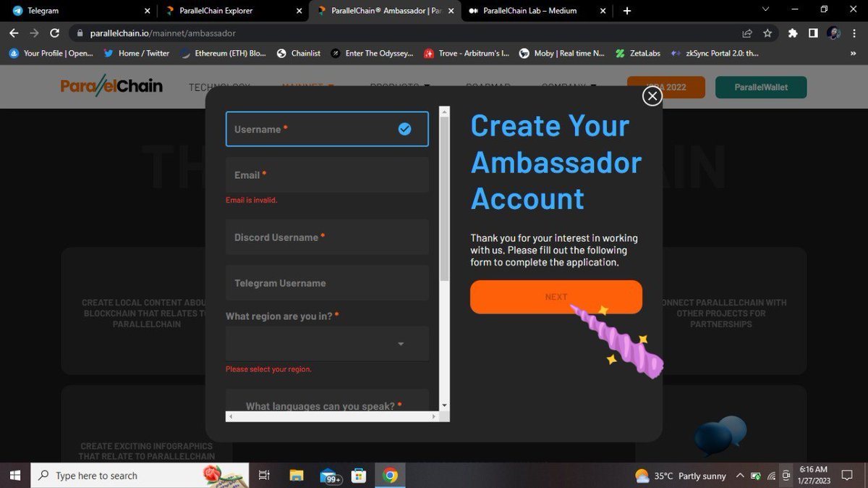Open the Chrome profile avatar
The image size is (868, 488).
pyautogui.click(x=833, y=33)
